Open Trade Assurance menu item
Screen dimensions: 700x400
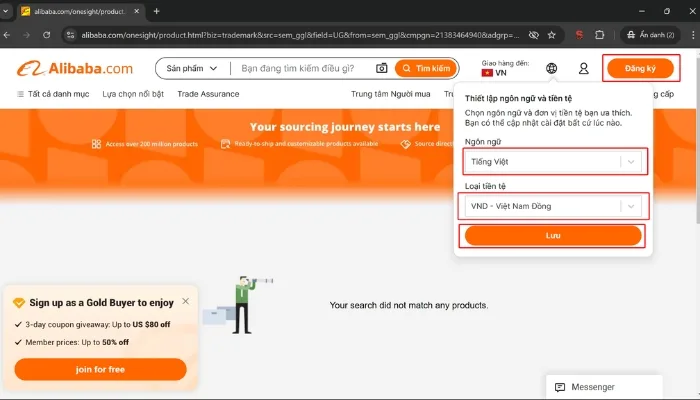pyautogui.click(x=208, y=94)
